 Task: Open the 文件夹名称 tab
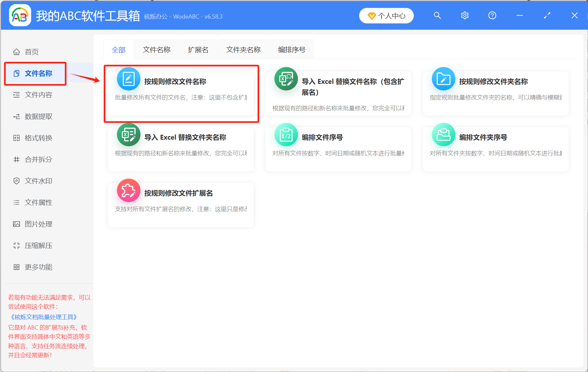coord(243,49)
